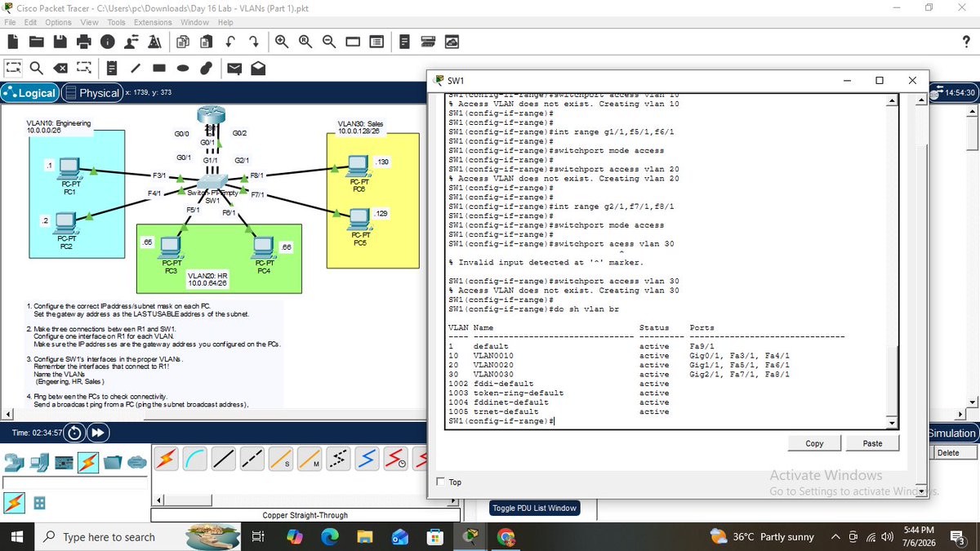
Task: Choose the Select tool icon
Action: [x=15, y=68]
